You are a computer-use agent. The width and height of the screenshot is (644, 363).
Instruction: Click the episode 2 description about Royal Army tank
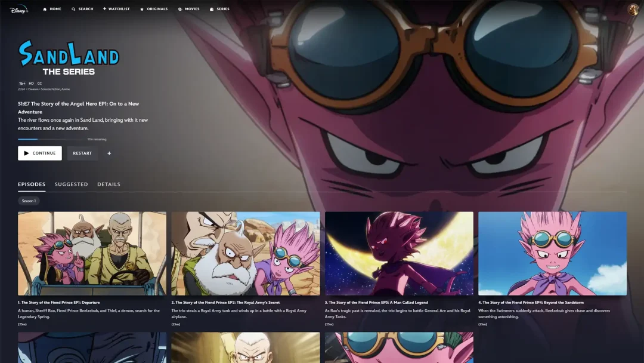click(239, 313)
